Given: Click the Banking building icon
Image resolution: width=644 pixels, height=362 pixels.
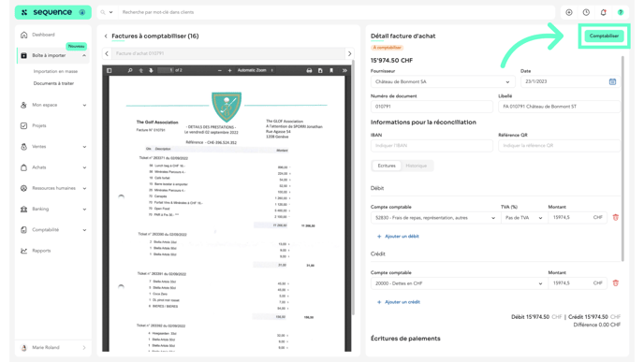Looking at the screenshot, I should point(23,209).
